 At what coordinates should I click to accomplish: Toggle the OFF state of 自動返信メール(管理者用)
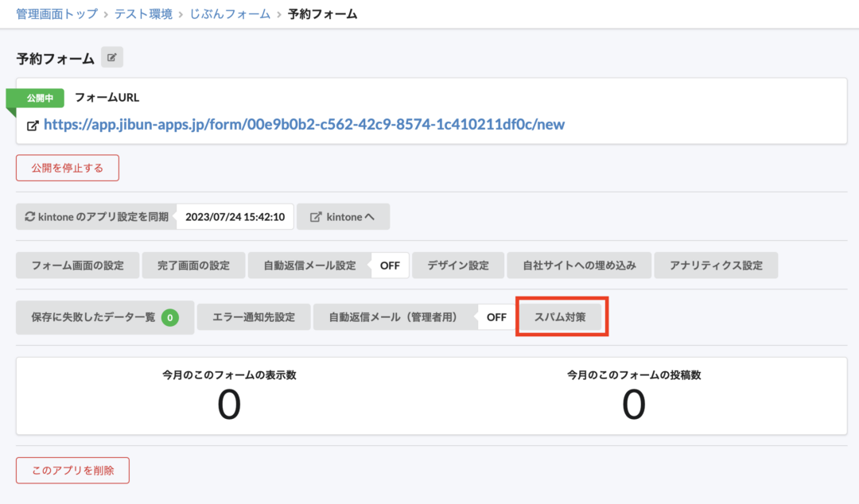coord(496,317)
